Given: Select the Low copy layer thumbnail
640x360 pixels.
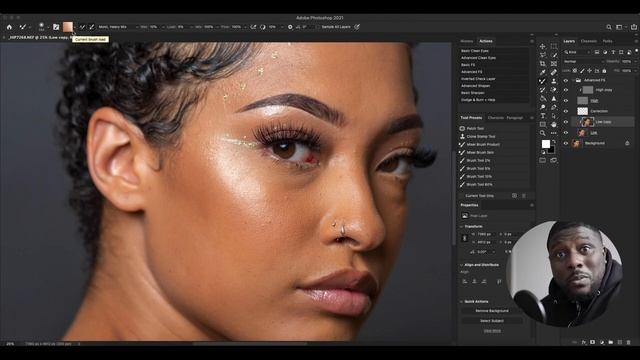Looking at the screenshot, I should coord(587,122).
